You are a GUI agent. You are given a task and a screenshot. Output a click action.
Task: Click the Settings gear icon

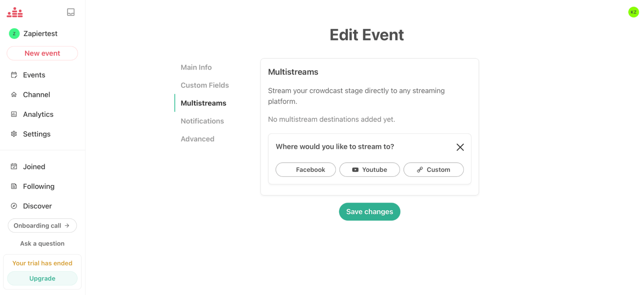coord(14,134)
